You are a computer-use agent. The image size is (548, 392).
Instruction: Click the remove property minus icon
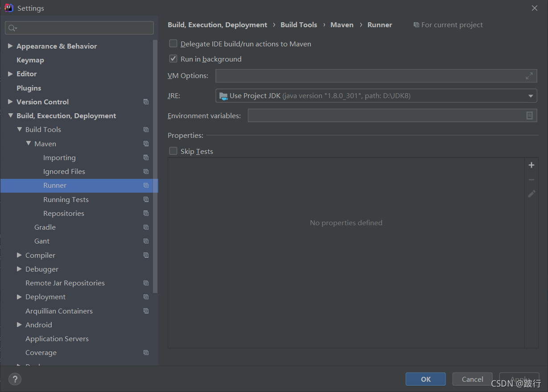pyautogui.click(x=531, y=180)
